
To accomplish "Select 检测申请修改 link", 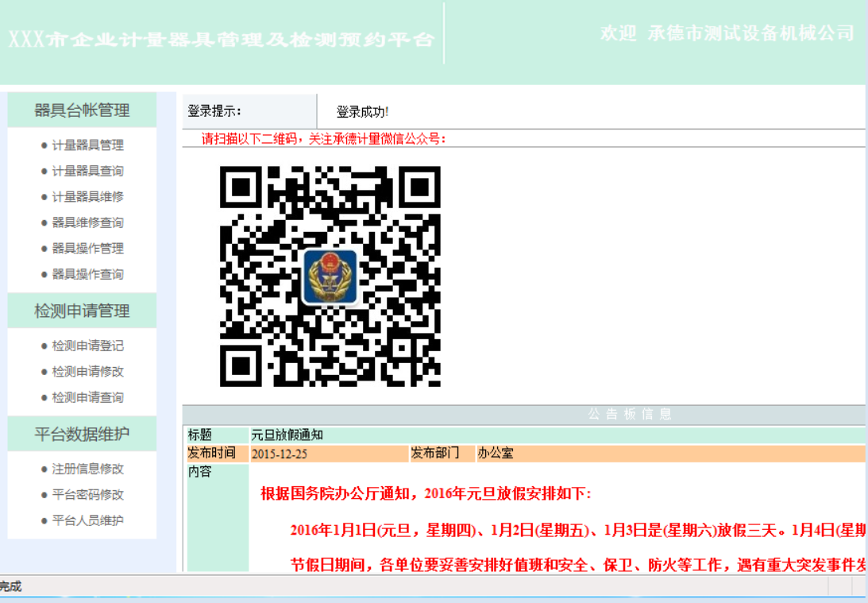I will [x=87, y=372].
